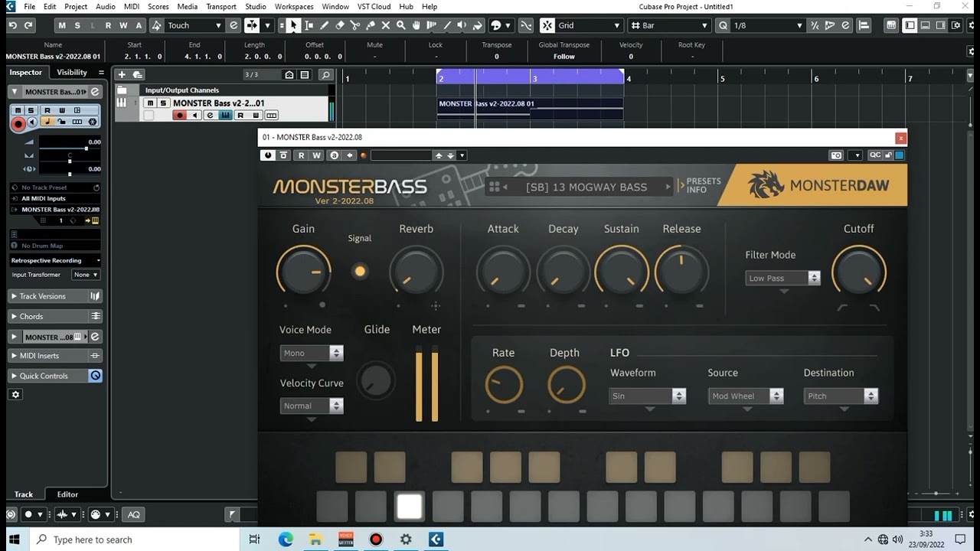This screenshot has width=980, height=551.
Task: Select the Object Selection arrow tool
Action: tap(293, 25)
